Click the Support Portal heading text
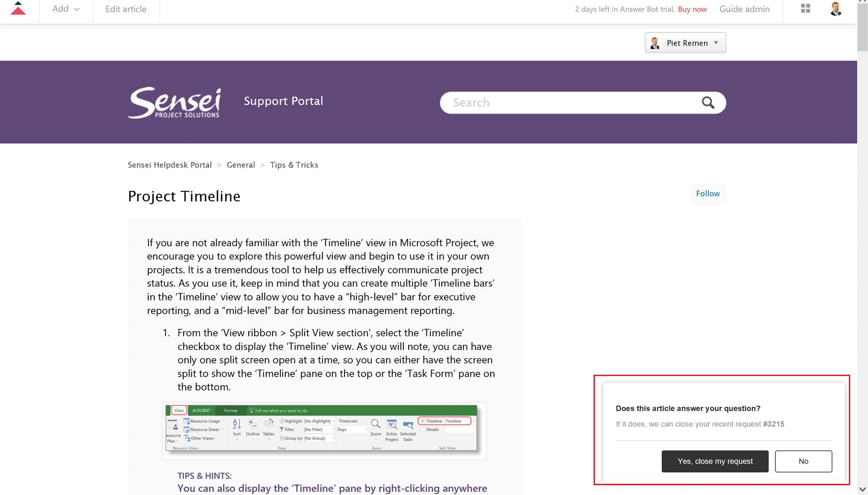The image size is (868, 495). 283,101
